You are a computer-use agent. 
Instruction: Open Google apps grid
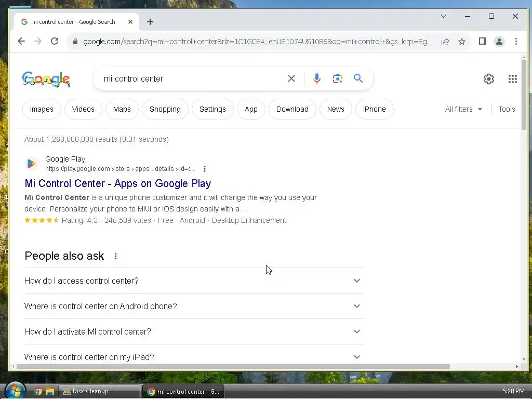513,79
